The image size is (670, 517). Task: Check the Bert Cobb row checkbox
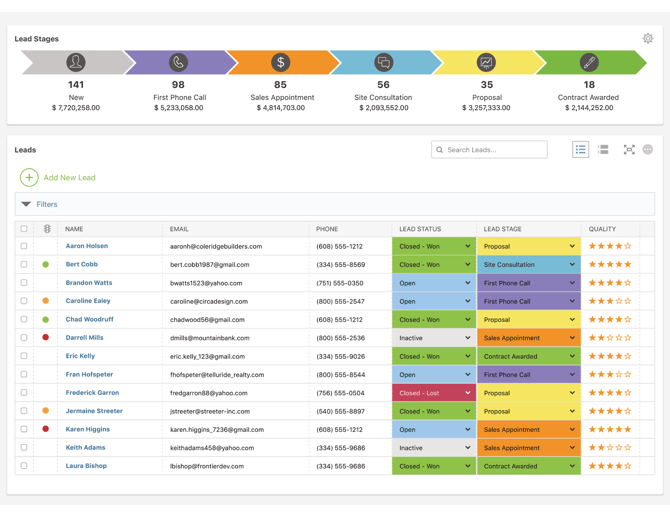point(24,264)
